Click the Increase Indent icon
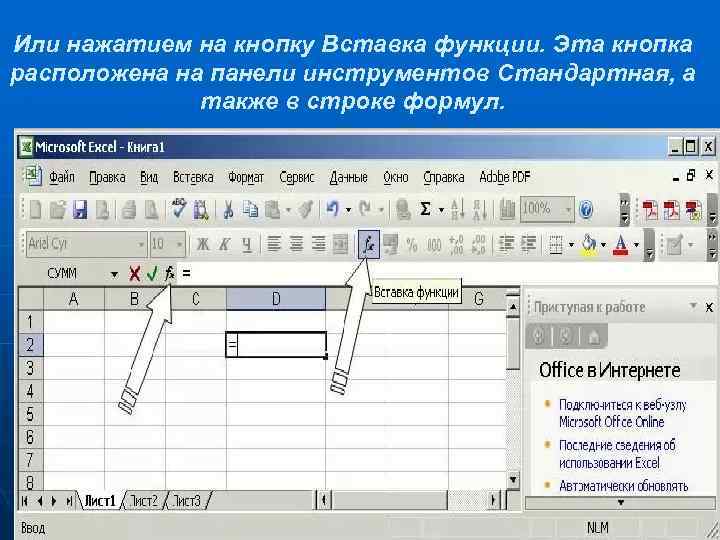Screen dimensions: 720x540 (529, 244)
